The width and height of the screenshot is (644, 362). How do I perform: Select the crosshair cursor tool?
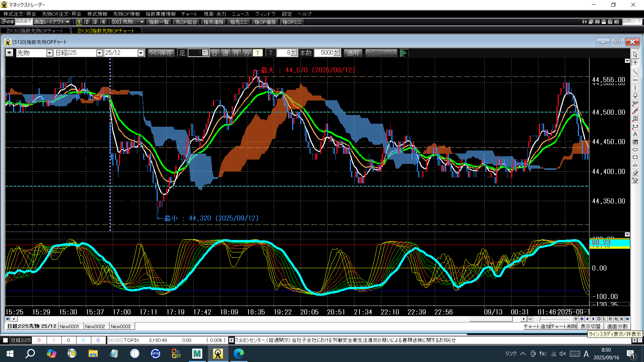635,63
